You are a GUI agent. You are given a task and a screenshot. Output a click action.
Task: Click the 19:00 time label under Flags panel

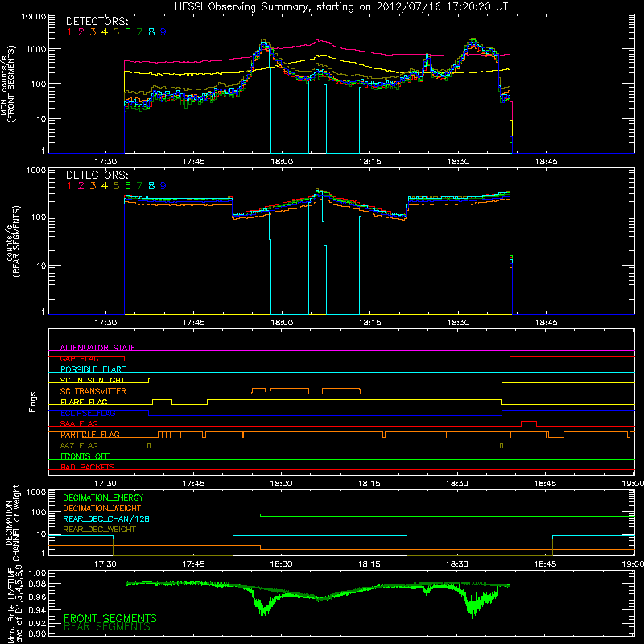634,484
